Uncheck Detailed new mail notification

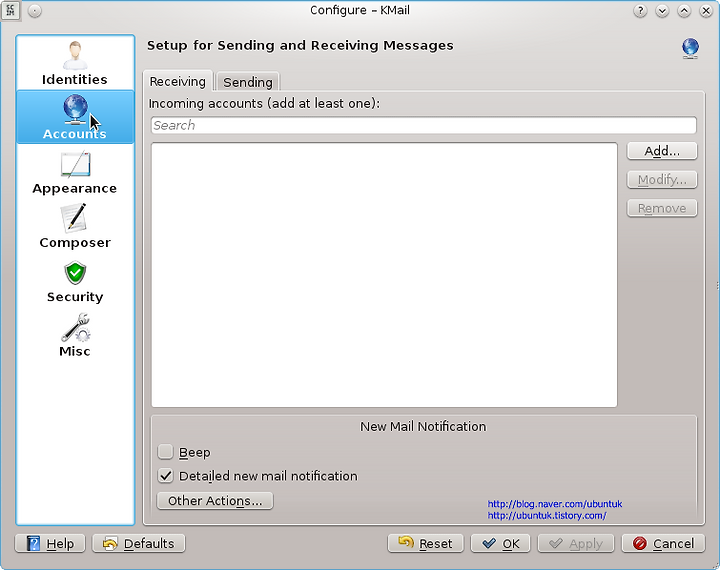pyautogui.click(x=165, y=476)
